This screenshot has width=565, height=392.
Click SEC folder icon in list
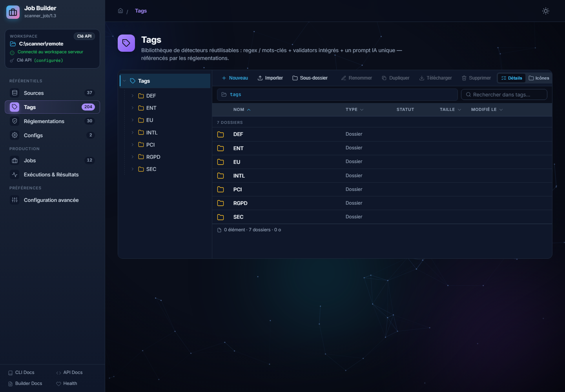(221, 217)
